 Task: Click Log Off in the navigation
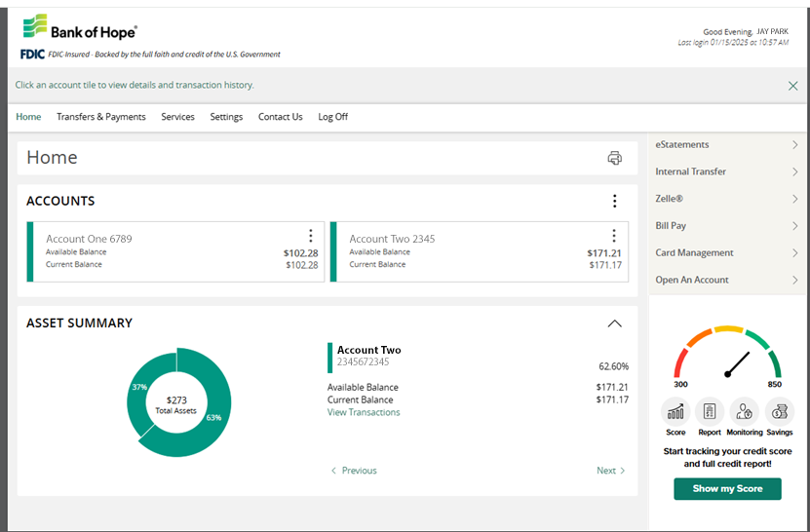click(x=333, y=117)
